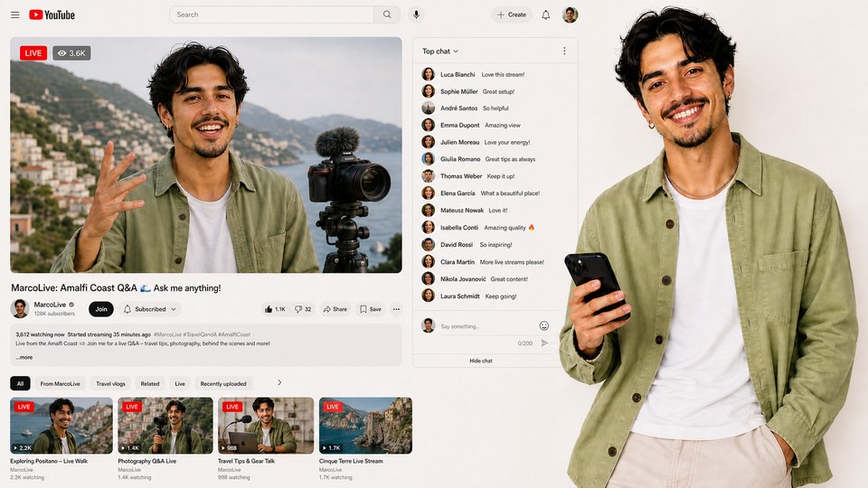868x488 pixels.
Task: Click the LIVE badge on the player
Action: point(33,53)
